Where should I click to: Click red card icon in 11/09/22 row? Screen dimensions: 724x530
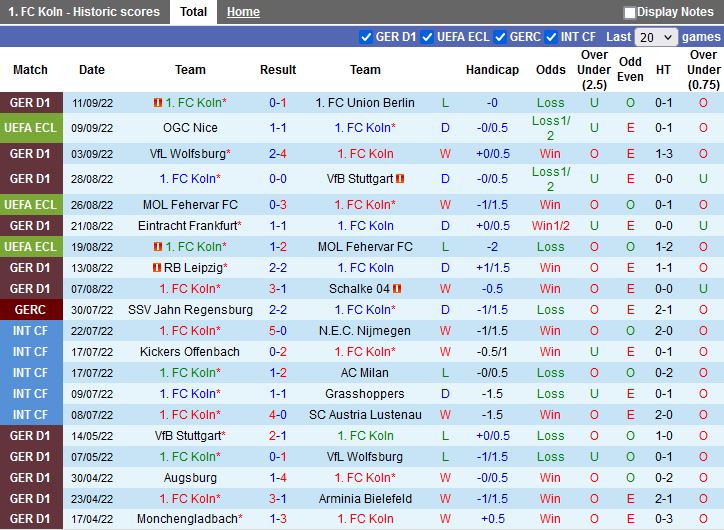pyautogui.click(x=157, y=102)
